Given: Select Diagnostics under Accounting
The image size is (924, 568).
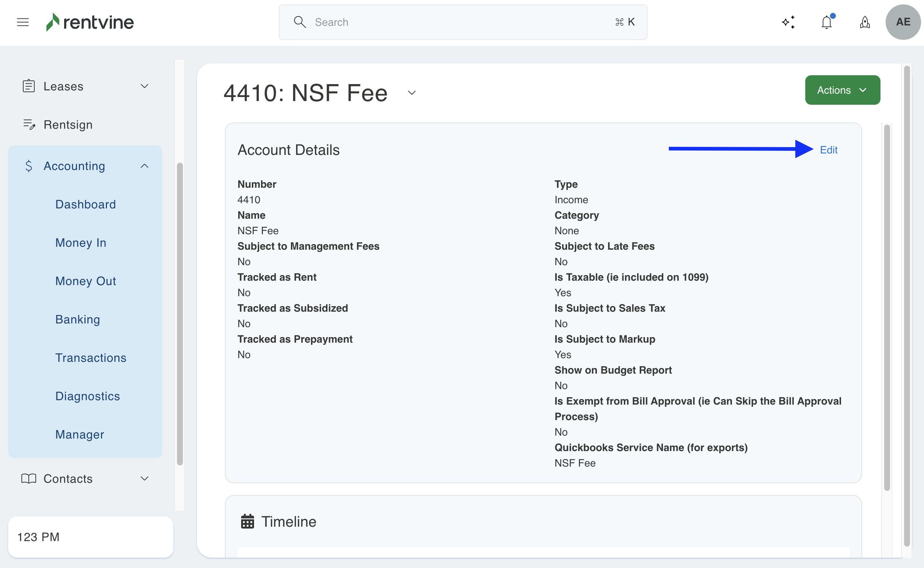Looking at the screenshot, I should click(87, 396).
